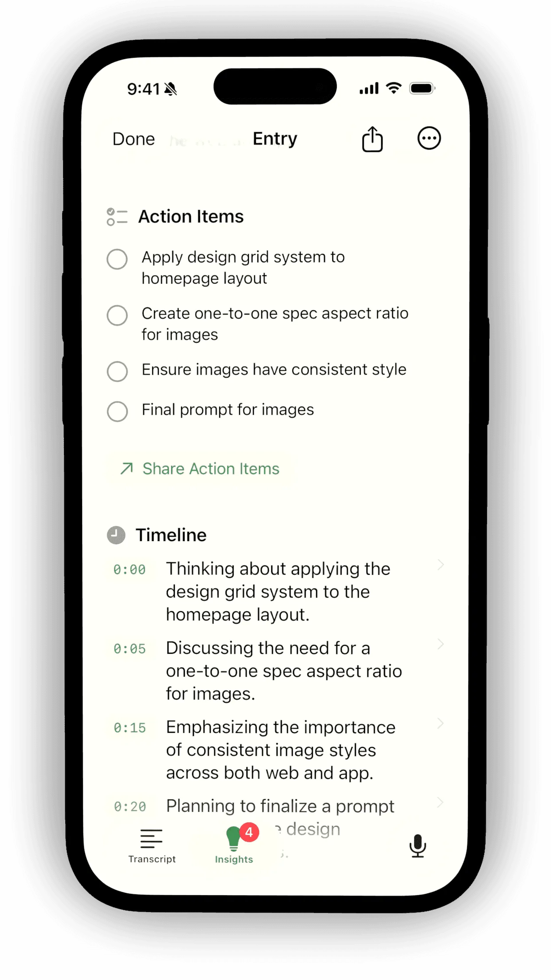Viewport: 551px width, 980px height.
Task: Open the more options ellipsis menu
Action: click(429, 138)
